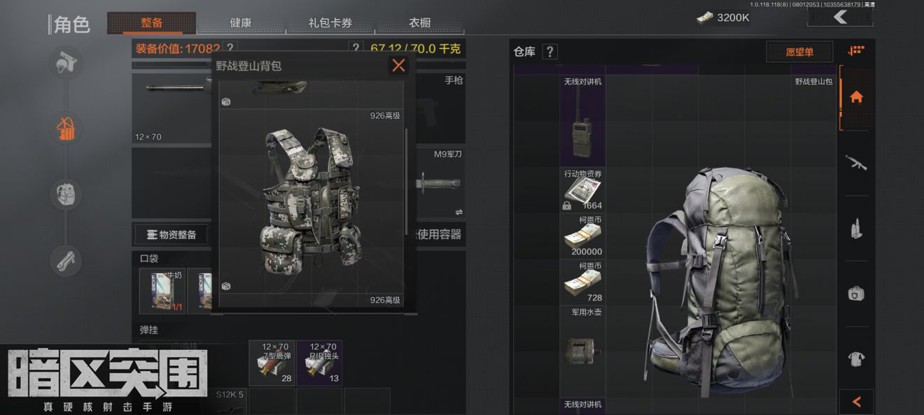The image size is (924, 415).
Task: Open the clothing shirt filter in warehouse
Action: (x=856, y=359)
